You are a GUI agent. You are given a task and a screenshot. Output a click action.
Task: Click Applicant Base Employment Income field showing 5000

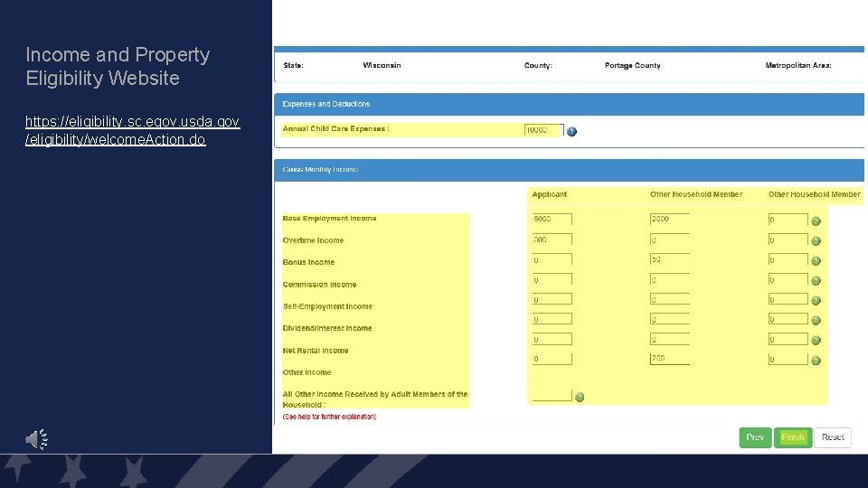click(552, 219)
